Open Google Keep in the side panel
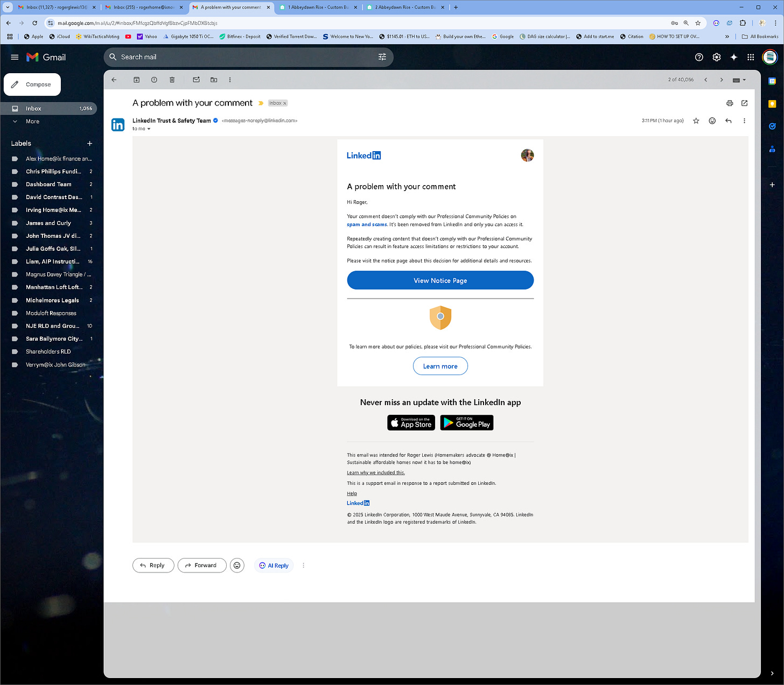 click(x=772, y=104)
